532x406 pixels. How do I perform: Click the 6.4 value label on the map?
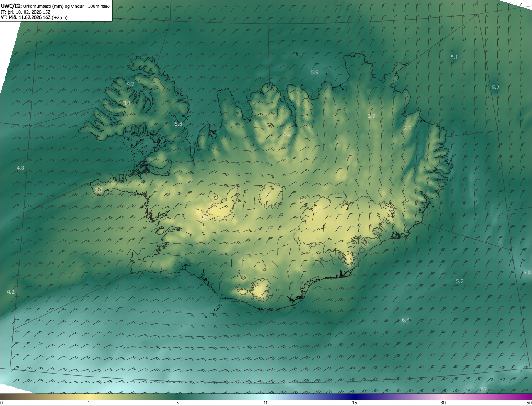point(406,320)
